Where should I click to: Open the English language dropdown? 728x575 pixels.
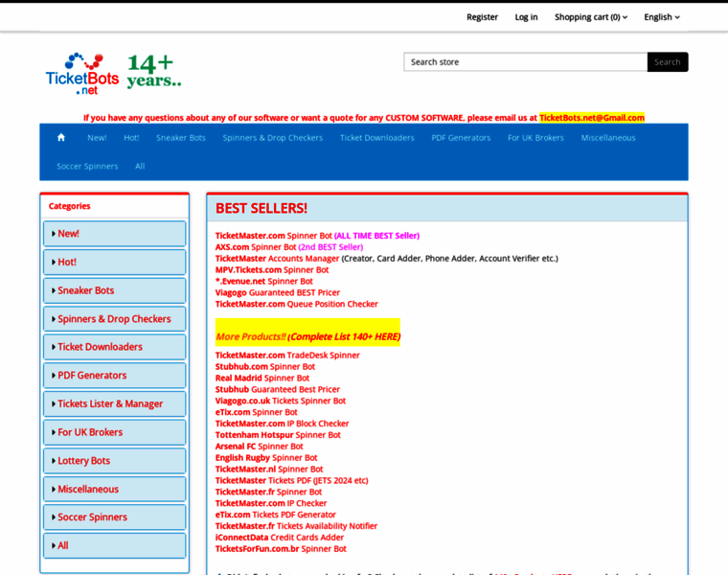click(662, 17)
